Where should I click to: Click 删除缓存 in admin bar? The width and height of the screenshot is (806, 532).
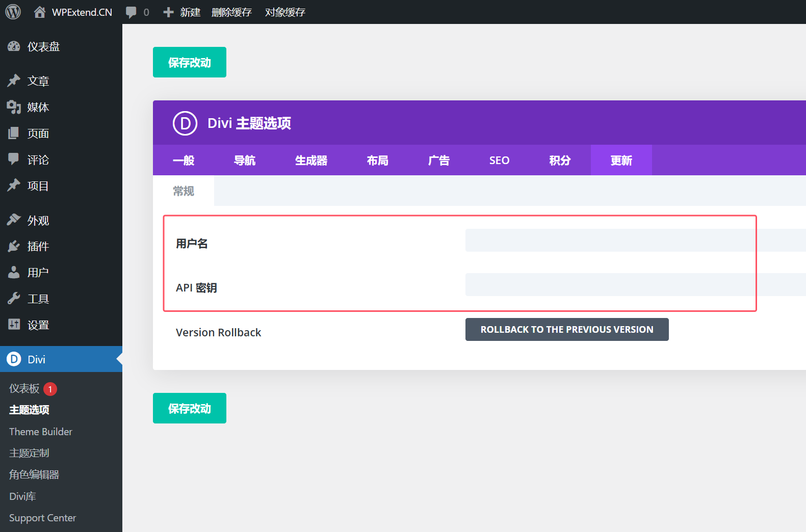[232, 12]
